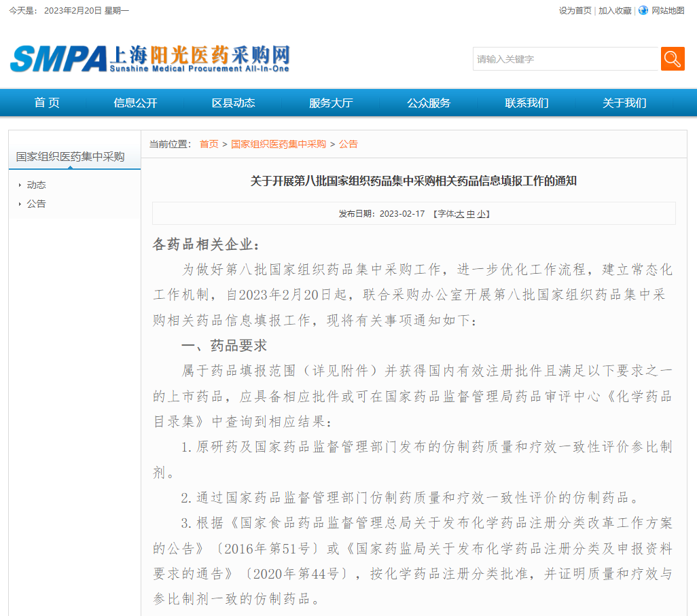The height and width of the screenshot is (616, 697).
Task: Open the 服务大厅 navigation item
Action: (x=331, y=103)
